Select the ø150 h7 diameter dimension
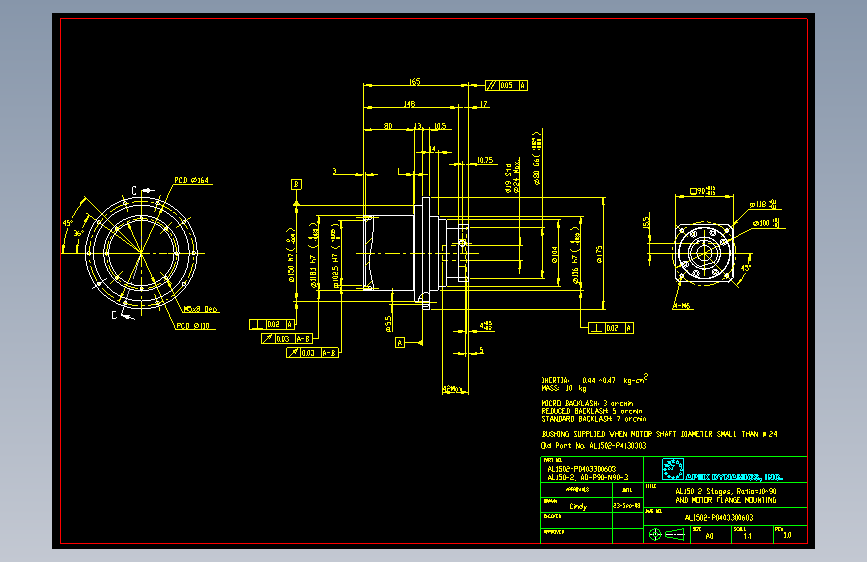 pos(291,256)
